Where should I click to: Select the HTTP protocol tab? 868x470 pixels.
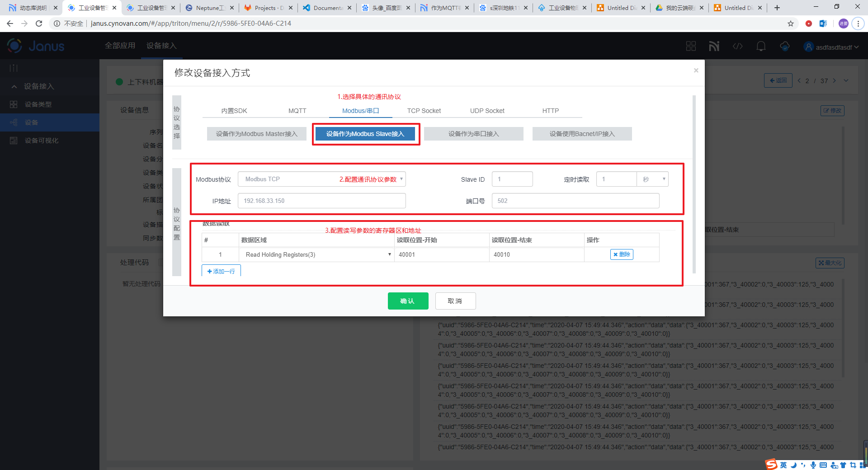[x=551, y=111]
